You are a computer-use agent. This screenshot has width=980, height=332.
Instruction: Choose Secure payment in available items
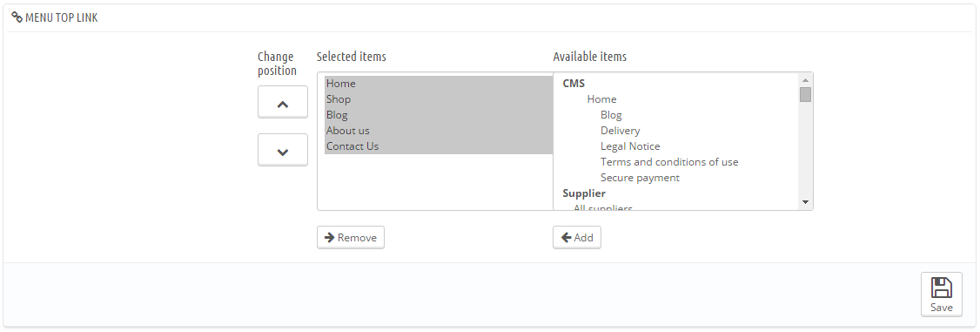click(x=640, y=178)
